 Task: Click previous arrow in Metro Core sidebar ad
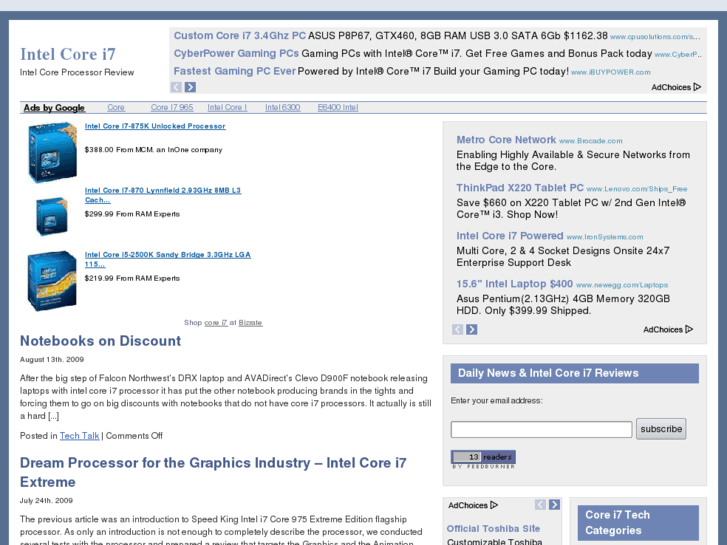pyautogui.click(x=458, y=329)
